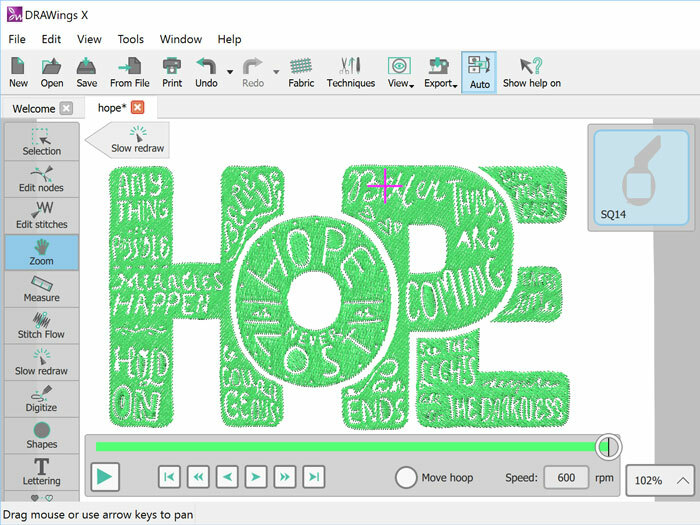This screenshot has height=525, width=700.
Task: Click the redraw progress slider handle
Action: pyautogui.click(x=608, y=446)
